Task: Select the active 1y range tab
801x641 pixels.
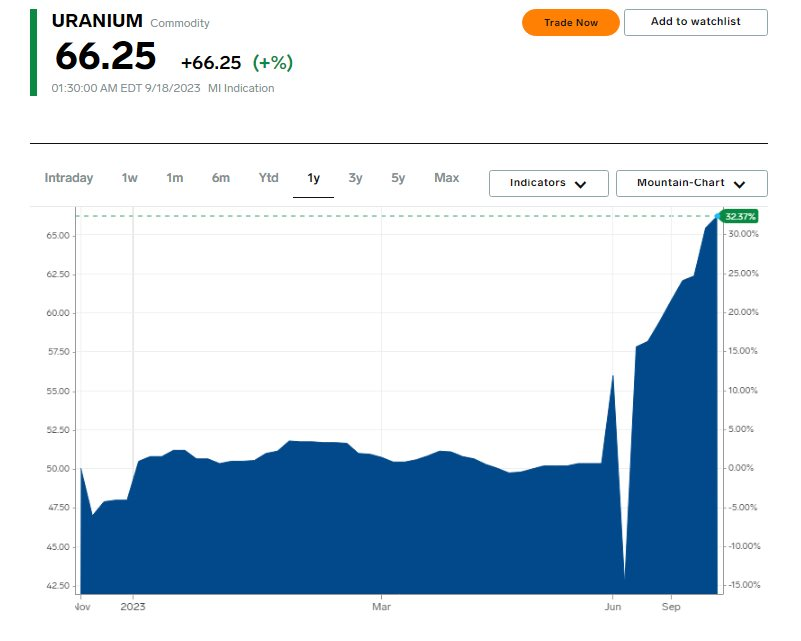Action: coord(313,178)
